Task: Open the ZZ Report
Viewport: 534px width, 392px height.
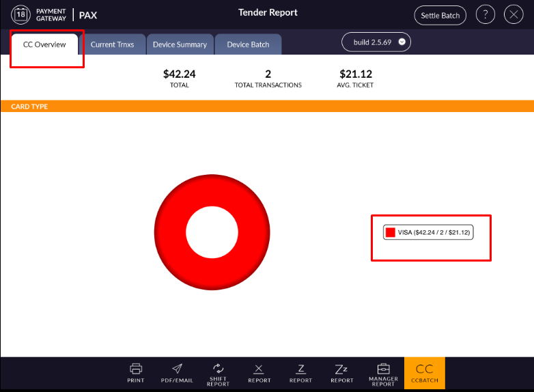Action: coord(342,373)
